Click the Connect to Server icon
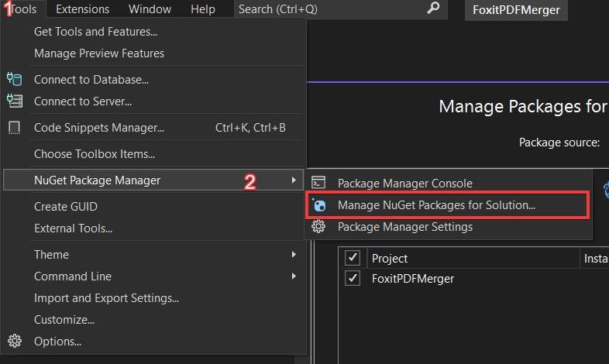609x364 pixels. click(x=15, y=101)
